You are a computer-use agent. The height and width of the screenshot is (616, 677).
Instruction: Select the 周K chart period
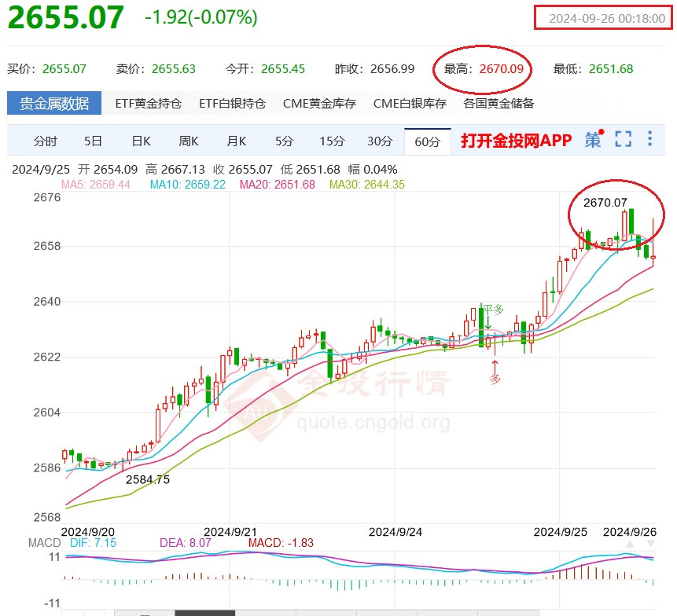click(x=188, y=141)
